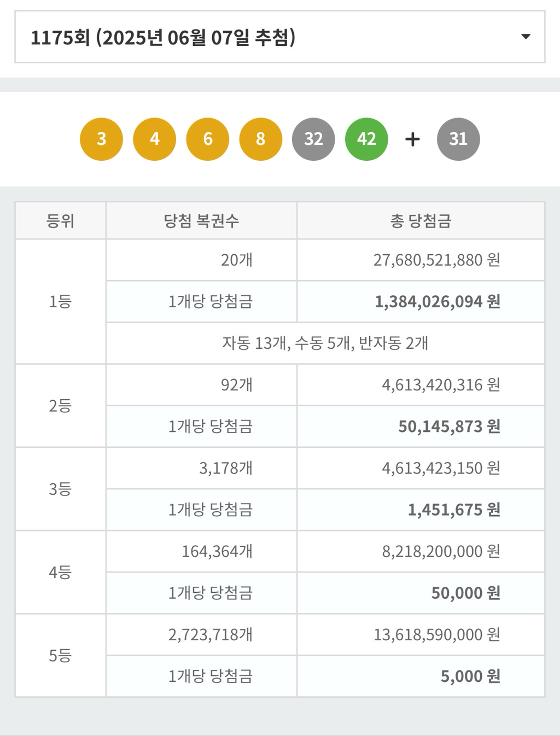Click yellow winning ball number 3
This screenshot has height=736, width=560.
101,139
